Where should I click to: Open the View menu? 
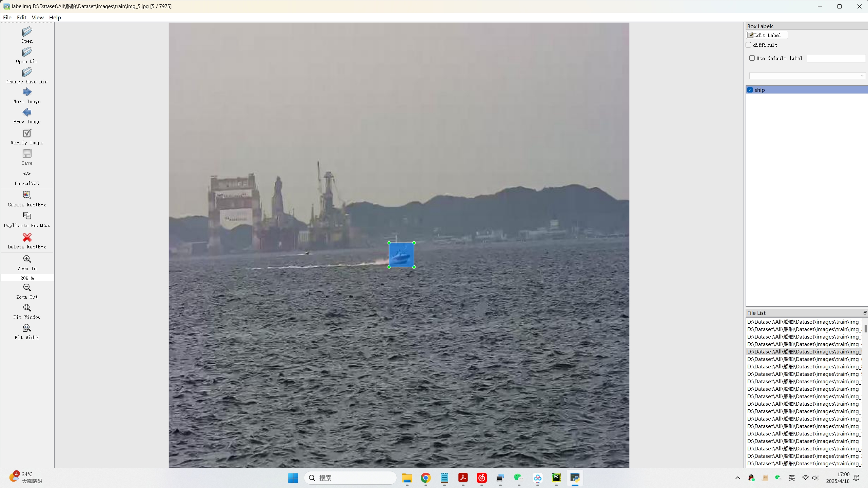tap(38, 17)
